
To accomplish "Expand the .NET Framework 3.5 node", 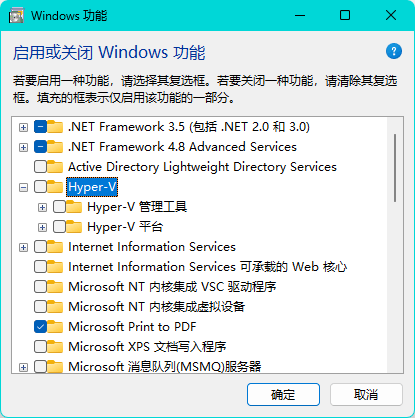I will [x=23, y=127].
